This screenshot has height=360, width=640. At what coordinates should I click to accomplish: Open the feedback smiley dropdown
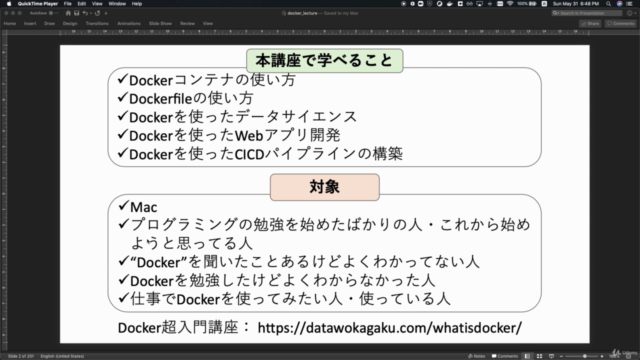pos(631,13)
